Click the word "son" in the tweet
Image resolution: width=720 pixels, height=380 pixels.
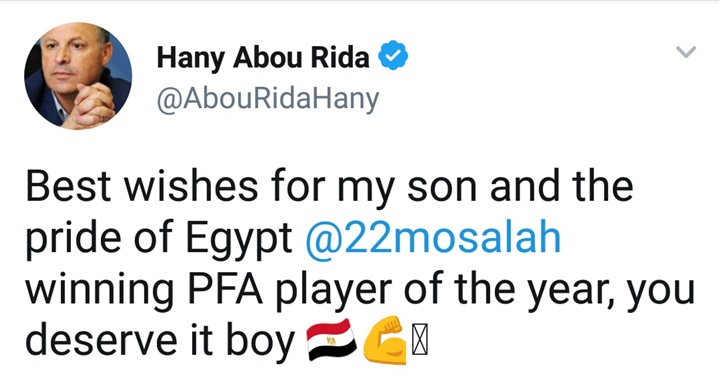[442, 189]
